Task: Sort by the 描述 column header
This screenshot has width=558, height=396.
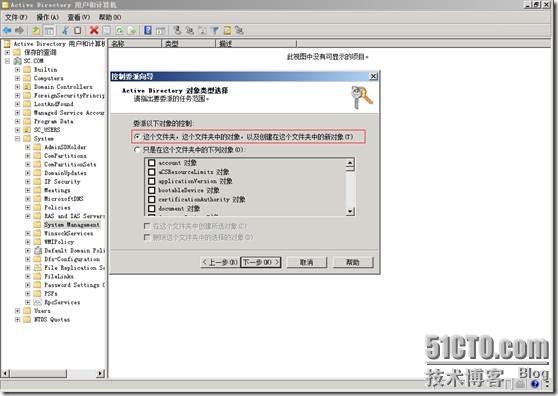Action: point(256,44)
